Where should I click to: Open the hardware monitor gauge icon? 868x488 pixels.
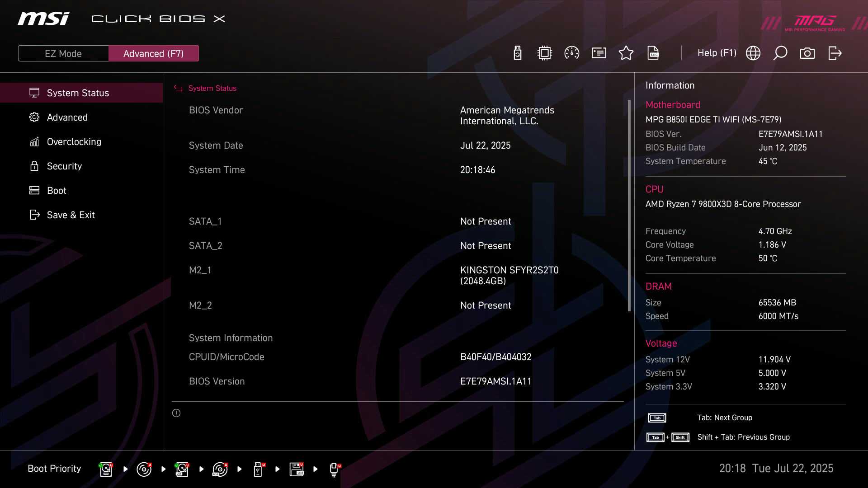(572, 53)
